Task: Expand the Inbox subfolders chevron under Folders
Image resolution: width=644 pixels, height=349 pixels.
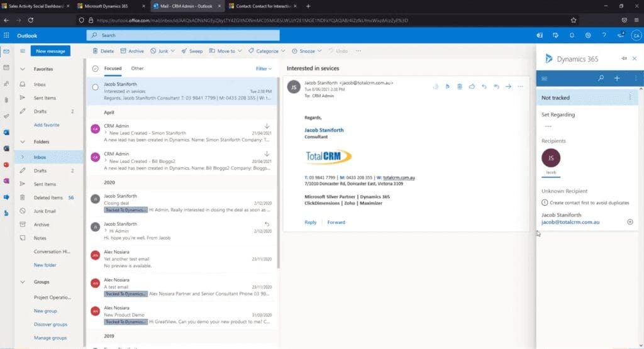Action: [23, 157]
